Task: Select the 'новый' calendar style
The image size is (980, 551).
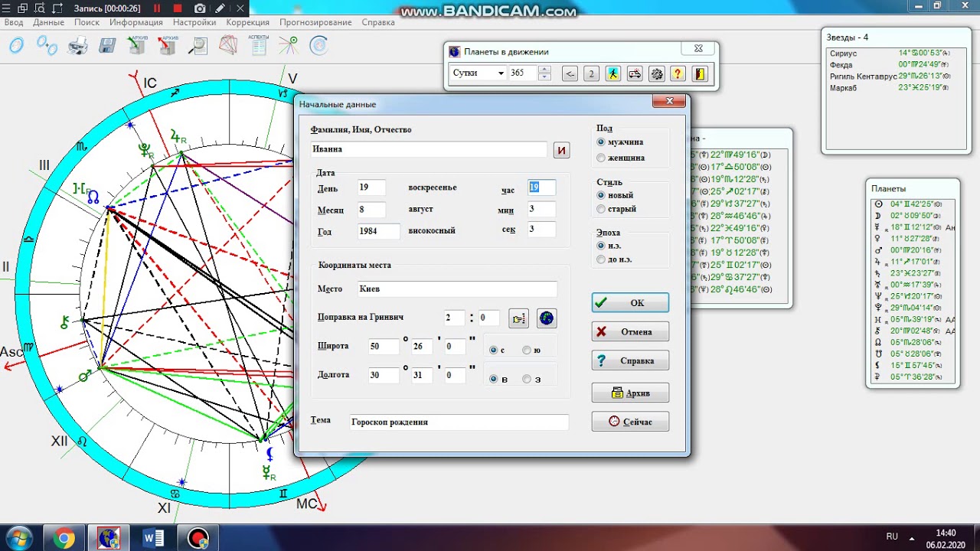Action: pos(616,195)
